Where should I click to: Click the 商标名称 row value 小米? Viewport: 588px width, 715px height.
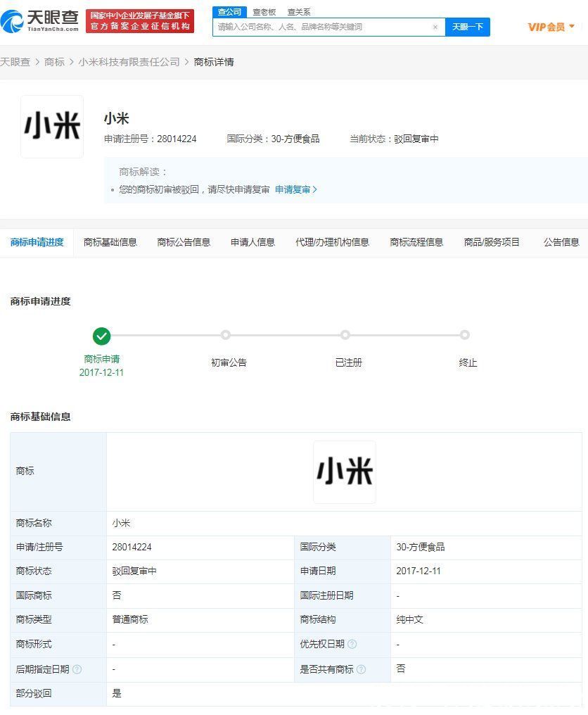coord(121,523)
